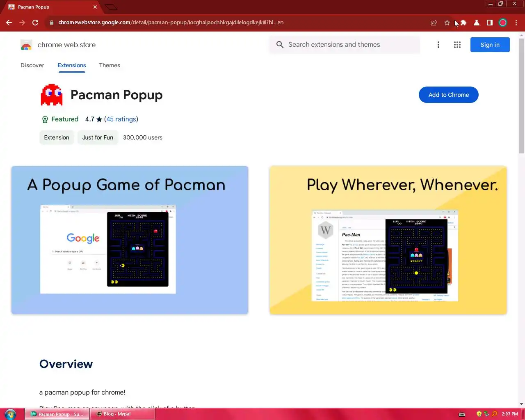Click the orange magnifier tray icon
Screen dimensions: 525x420
[x=494, y=414]
